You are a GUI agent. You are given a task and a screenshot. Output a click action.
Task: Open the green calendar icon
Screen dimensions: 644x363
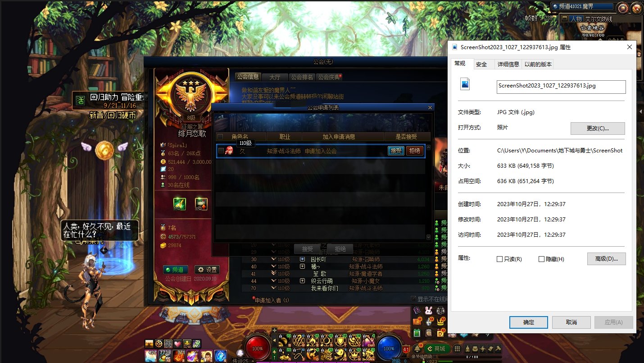point(417,333)
